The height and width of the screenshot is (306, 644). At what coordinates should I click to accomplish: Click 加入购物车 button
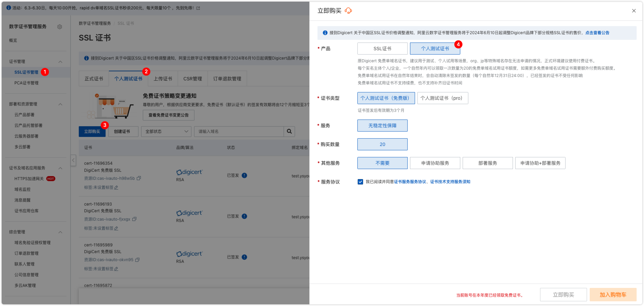(613, 295)
